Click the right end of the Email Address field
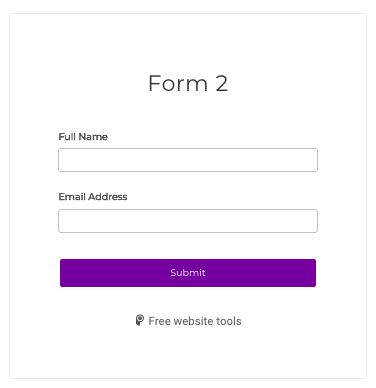Image resolution: width=376 pixels, height=388 pixels. [308, 221]
